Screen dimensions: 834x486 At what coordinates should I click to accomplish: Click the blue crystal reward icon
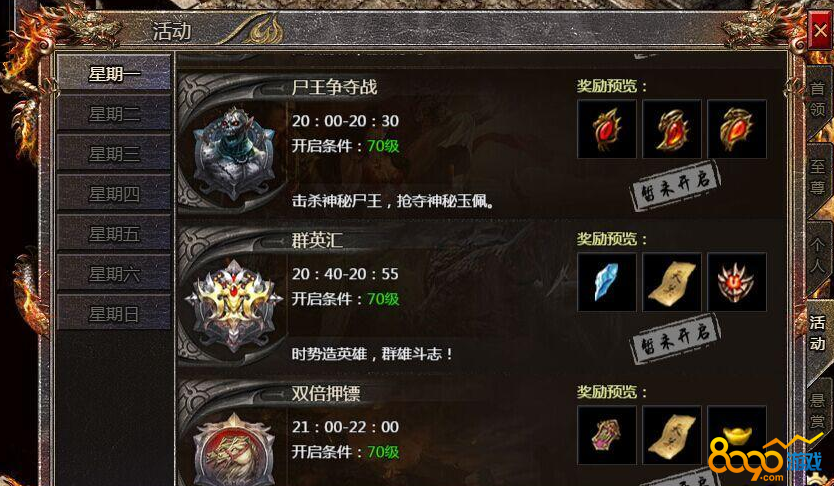coord(607,282)
